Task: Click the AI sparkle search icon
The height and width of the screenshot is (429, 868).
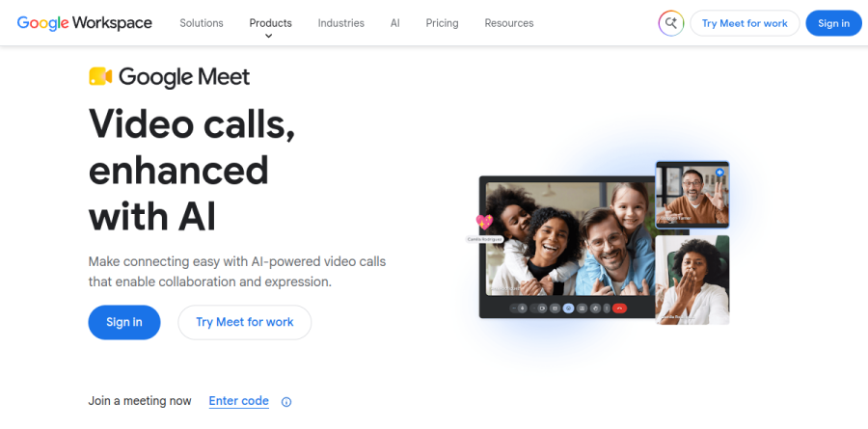Action: (671, 23)
